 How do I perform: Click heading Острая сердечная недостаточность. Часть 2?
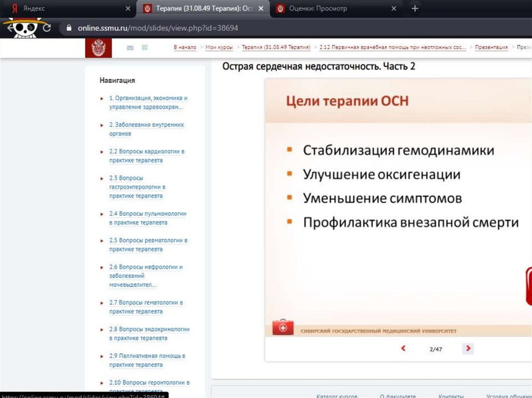(318, 66)
